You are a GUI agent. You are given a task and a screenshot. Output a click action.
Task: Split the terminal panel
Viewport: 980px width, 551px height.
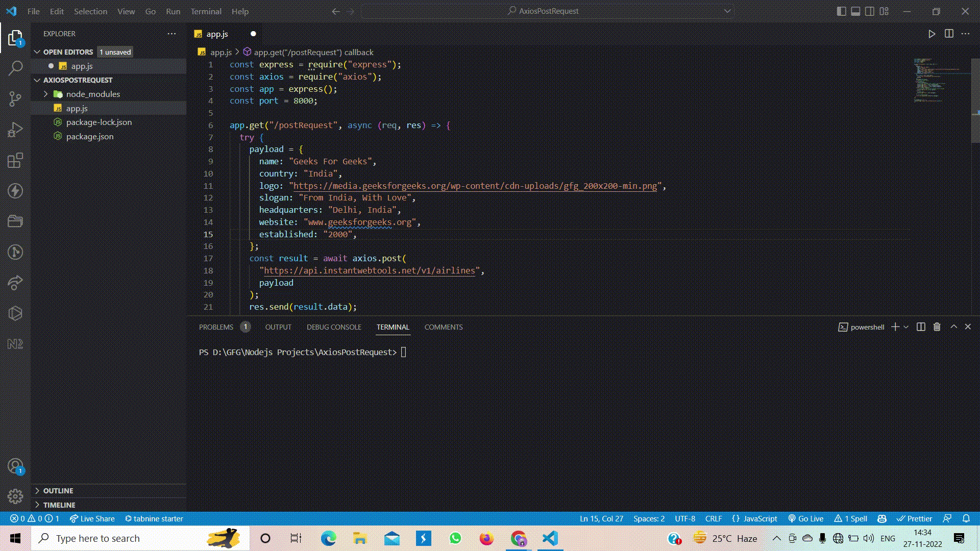921,327
